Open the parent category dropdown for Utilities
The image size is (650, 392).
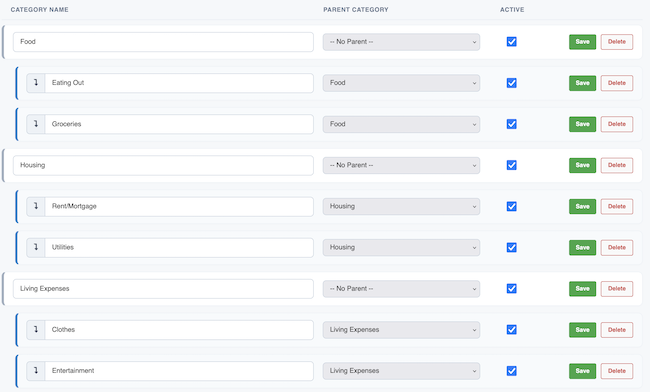401,247
